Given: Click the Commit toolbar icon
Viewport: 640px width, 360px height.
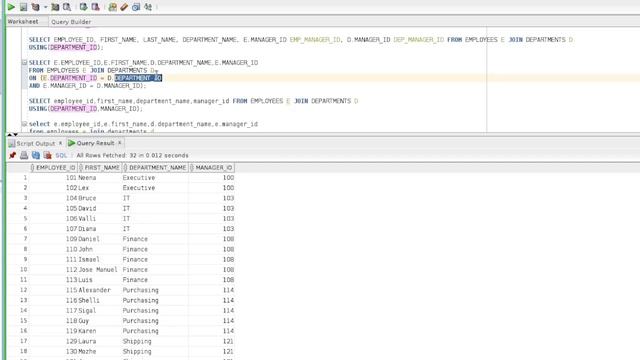Looking at the screenshot, I should [x=84, y=7].
